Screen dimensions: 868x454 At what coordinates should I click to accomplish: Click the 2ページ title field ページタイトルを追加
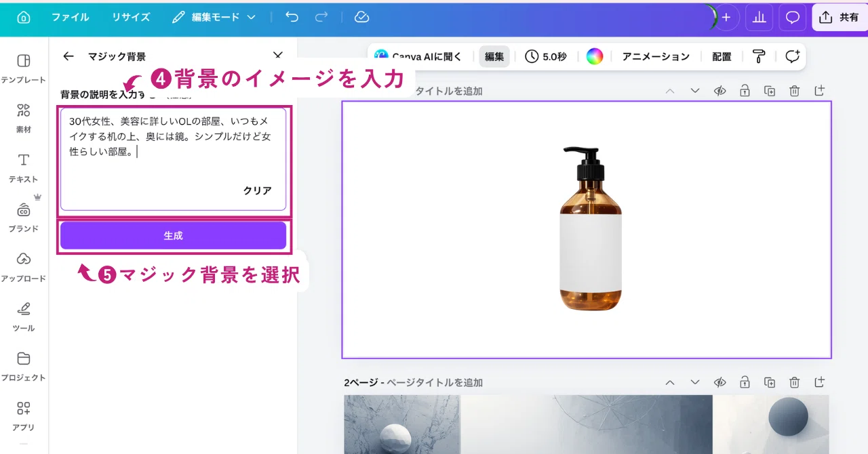click(435, 383)
